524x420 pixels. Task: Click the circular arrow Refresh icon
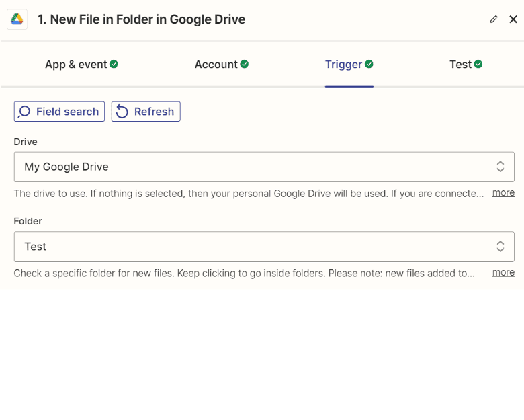pyautogui.click(x=122, y=112)
